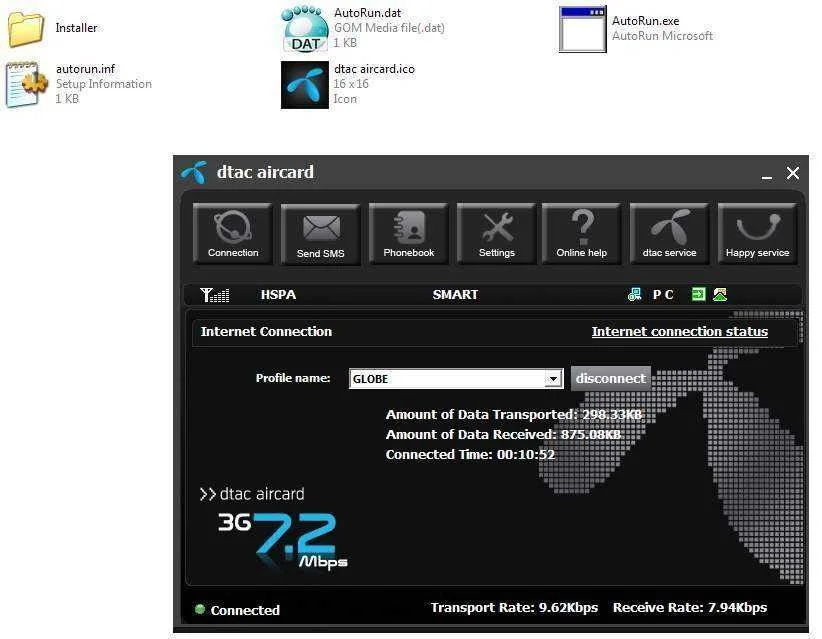Click the green Connected status indicator
Screen dimensions: 822x639
click(200, 609)
